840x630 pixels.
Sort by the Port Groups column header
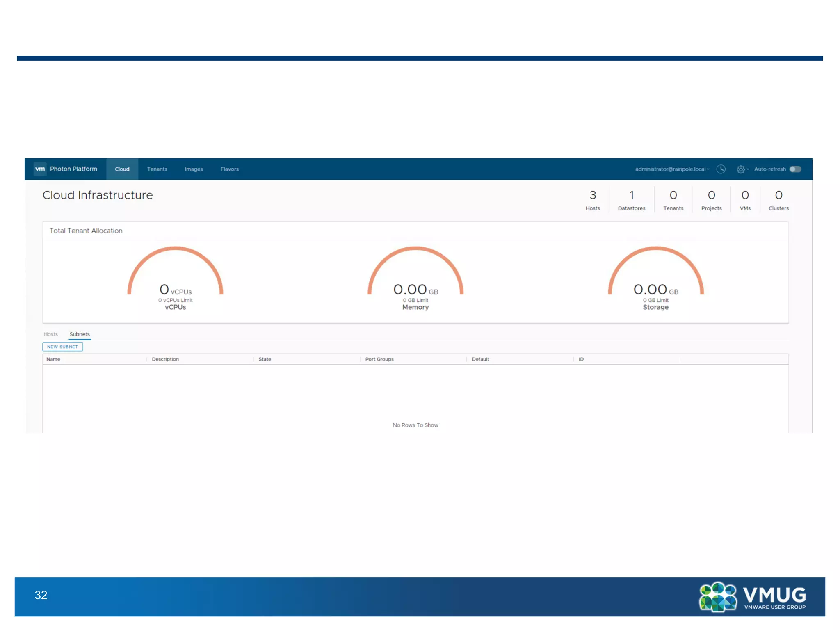click(379, 359)
